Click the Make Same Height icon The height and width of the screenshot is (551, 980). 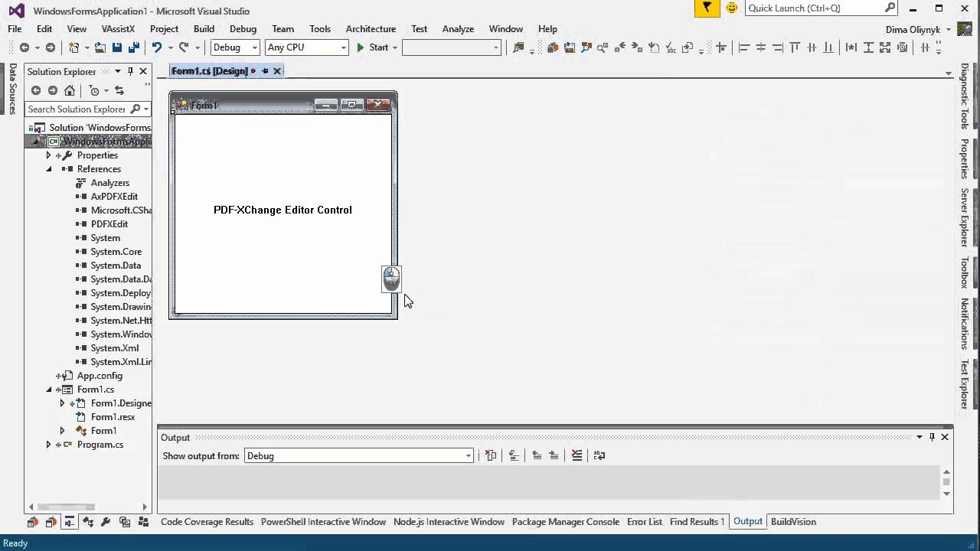tap(868, 47)
